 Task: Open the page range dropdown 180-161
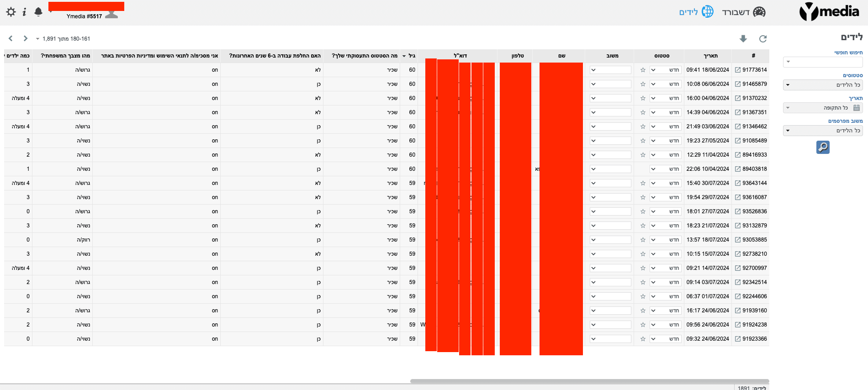(x=63, y=39)
